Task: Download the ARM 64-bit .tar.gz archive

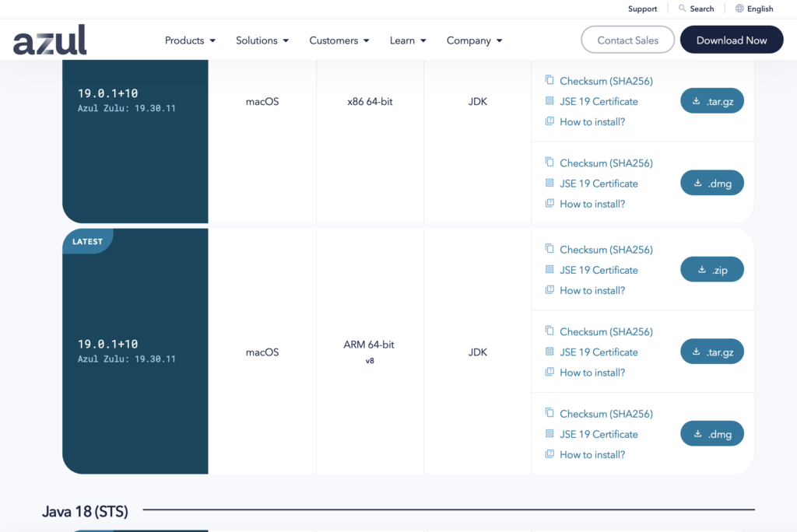Action: tap(711, 352)
